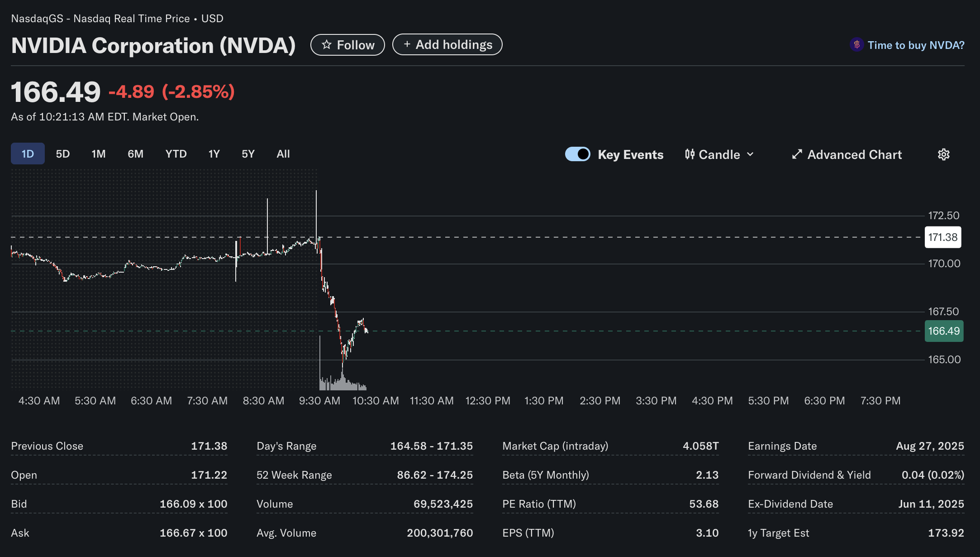The width and height of the screenshot is (980, 557).
Task: Click the Avg. Volume value 200,301,760
Action: tap(440, 533)
